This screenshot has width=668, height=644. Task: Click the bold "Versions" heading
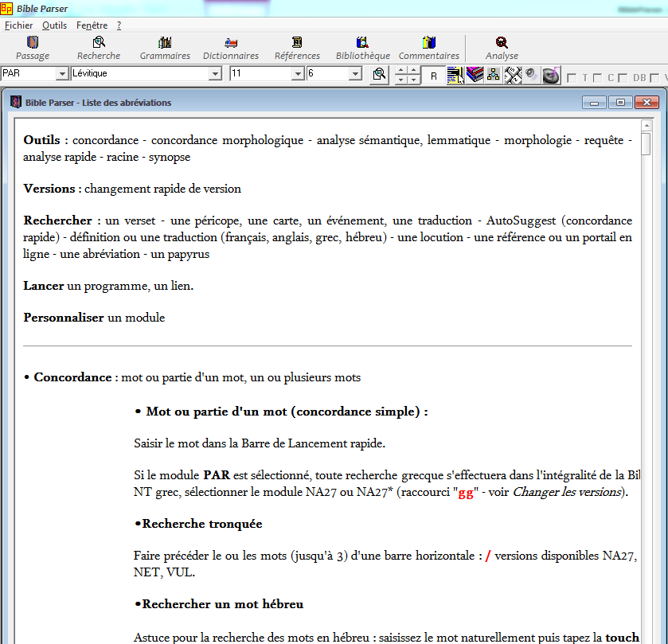tap(49, 188)
